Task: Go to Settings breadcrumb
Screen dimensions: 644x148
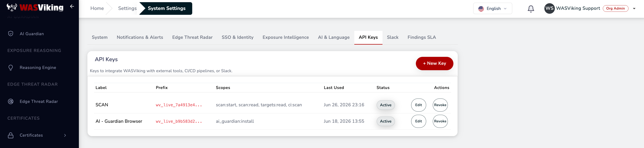Action: coord(127,8)
